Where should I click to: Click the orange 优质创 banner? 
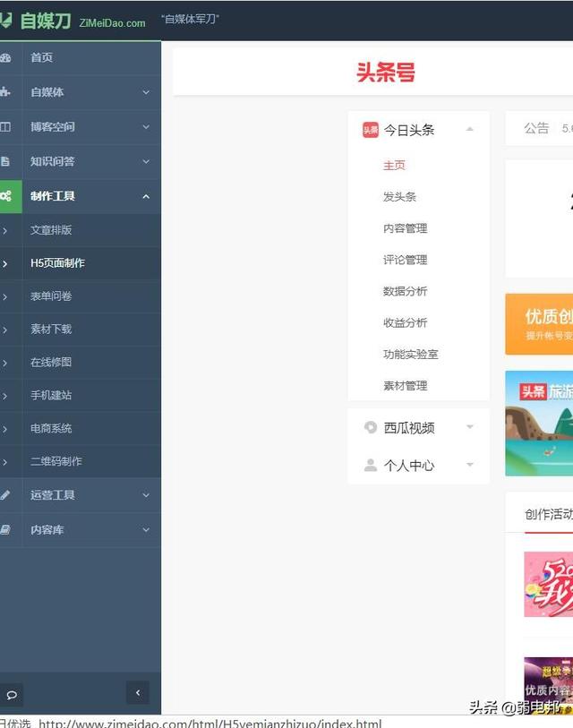(539, 324)
